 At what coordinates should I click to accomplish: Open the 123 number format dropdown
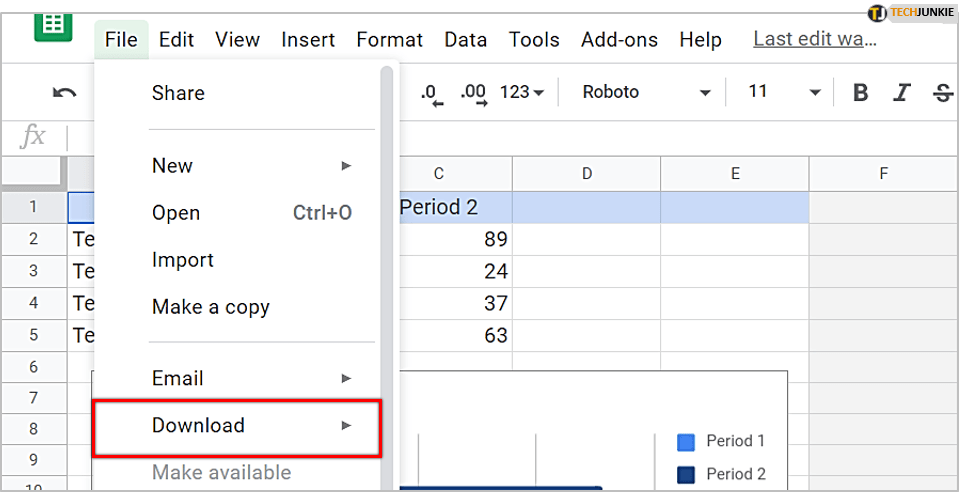point(521,92)
